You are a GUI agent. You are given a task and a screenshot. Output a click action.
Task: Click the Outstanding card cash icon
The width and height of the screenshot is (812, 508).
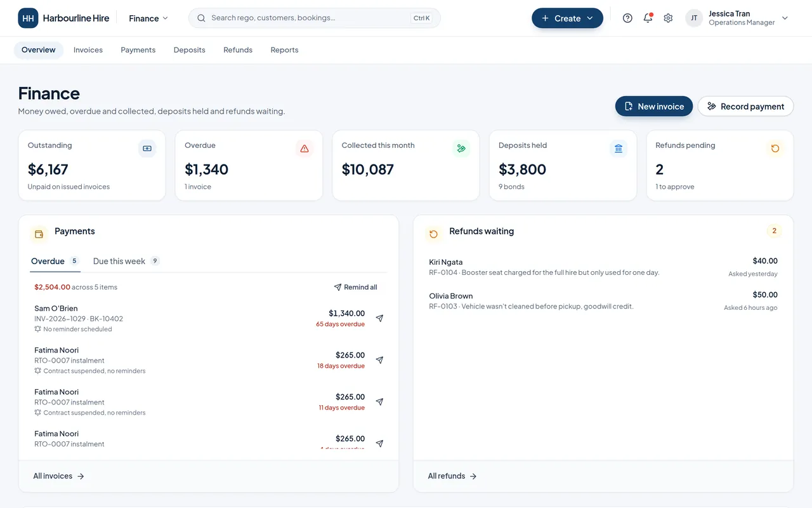[147, 149]
